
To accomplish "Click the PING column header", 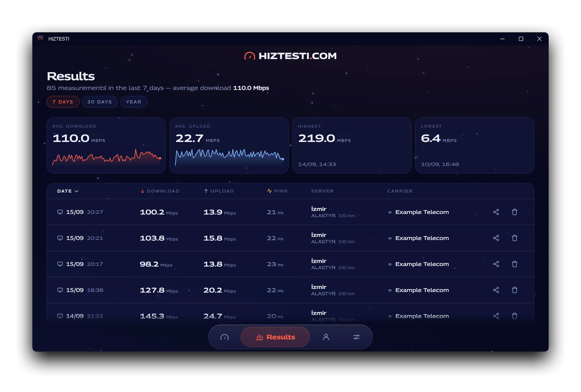I will 277,191.
